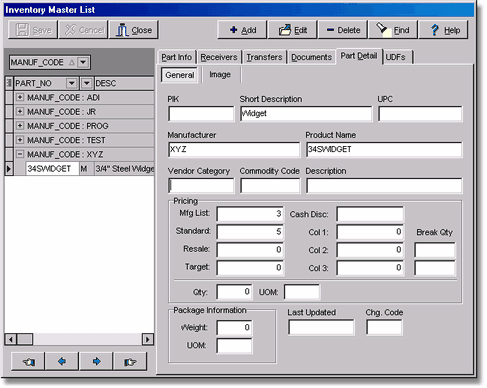This screenshot has height=388, width=487.
Task: Expand the MANUF_CODE : PROG group
Action: [20, 126]
